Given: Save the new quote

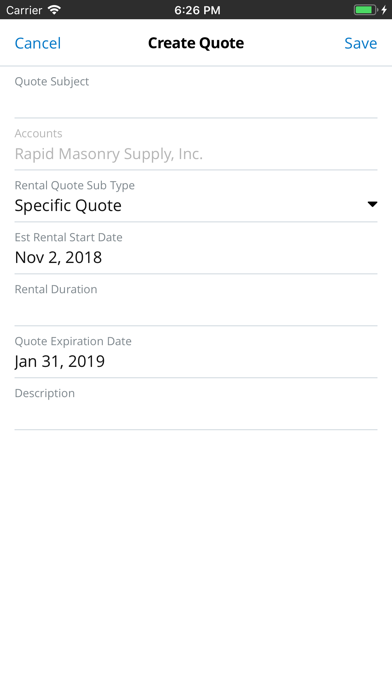Looking at the screenshot, I should point(360,43).
